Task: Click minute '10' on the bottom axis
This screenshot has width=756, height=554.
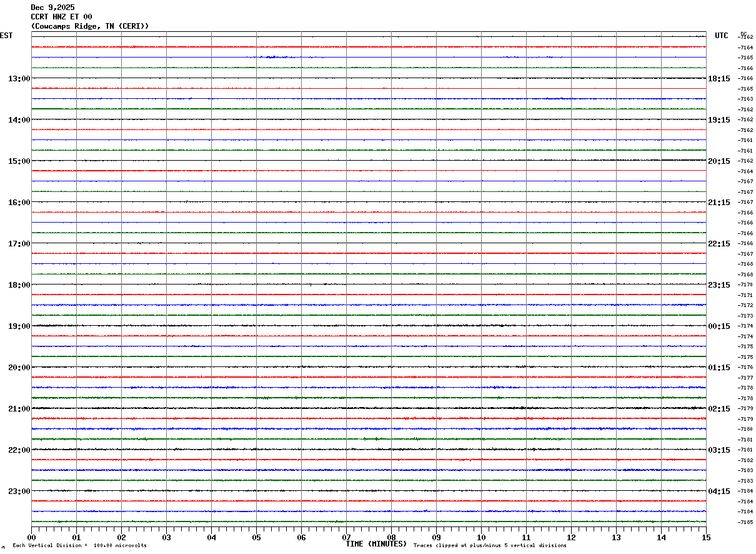Action: pos(481,537)
